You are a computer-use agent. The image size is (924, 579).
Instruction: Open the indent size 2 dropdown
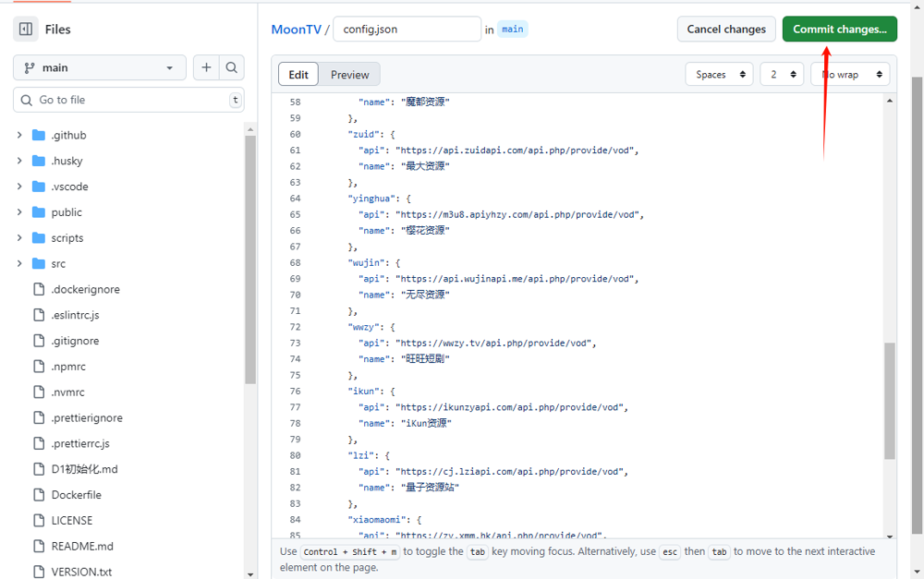[781, 75]
